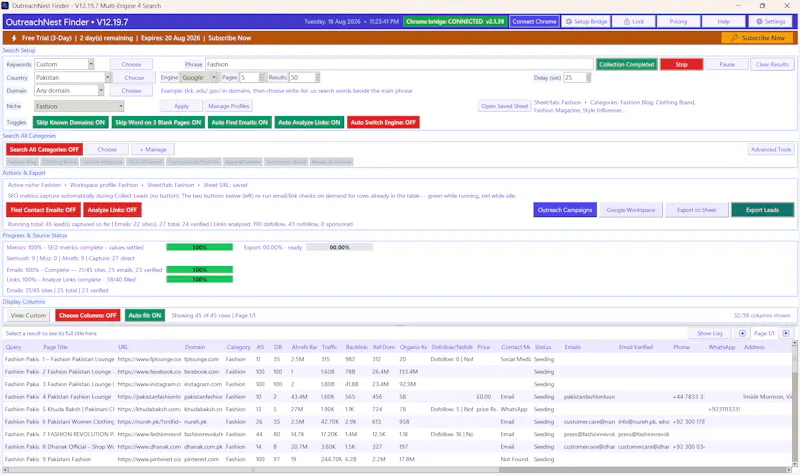Click the Show Log button
800x475 pixels.
point(710,333)
